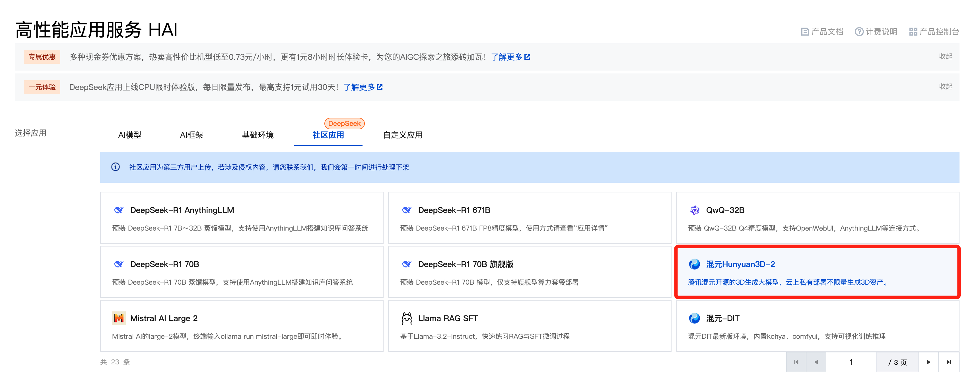Select the 混元Hunyuan3D-2 card title

(740, 264)
